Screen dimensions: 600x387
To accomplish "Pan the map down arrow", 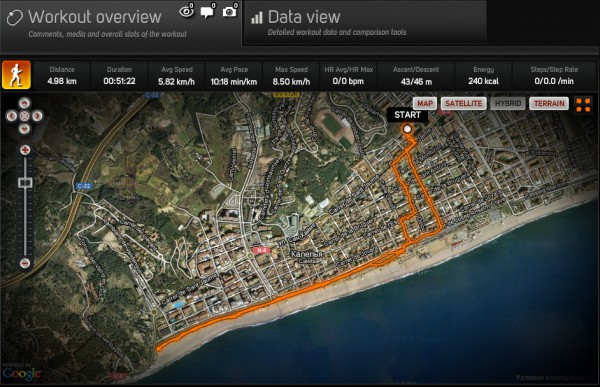I will click(24, 129).
